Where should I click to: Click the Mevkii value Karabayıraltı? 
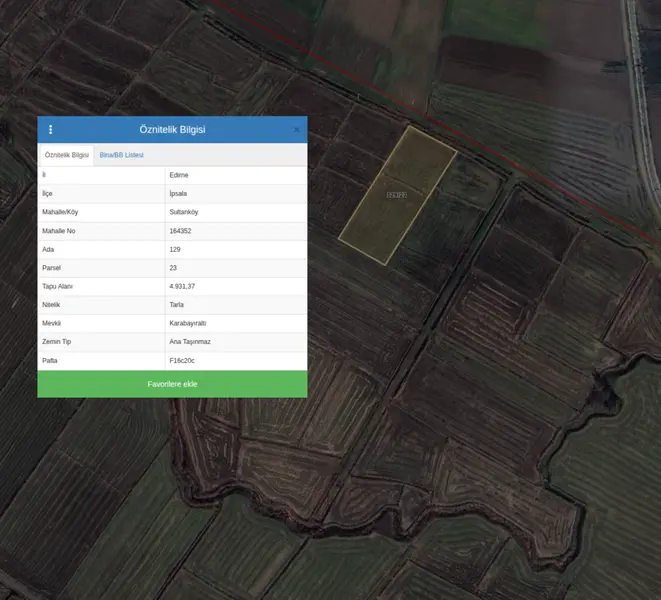[x=188, y=323]
